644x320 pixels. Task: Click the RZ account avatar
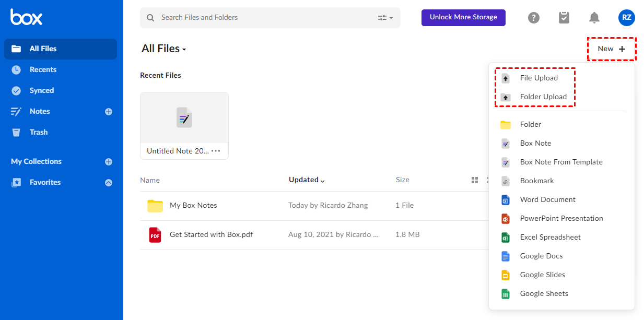click(x=626, y=18)
